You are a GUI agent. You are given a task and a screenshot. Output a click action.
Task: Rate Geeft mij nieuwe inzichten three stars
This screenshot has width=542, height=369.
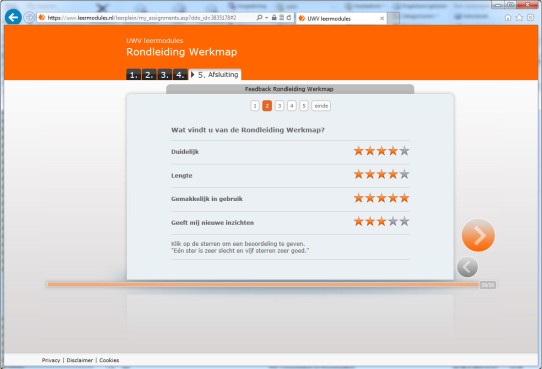(382, 221)
